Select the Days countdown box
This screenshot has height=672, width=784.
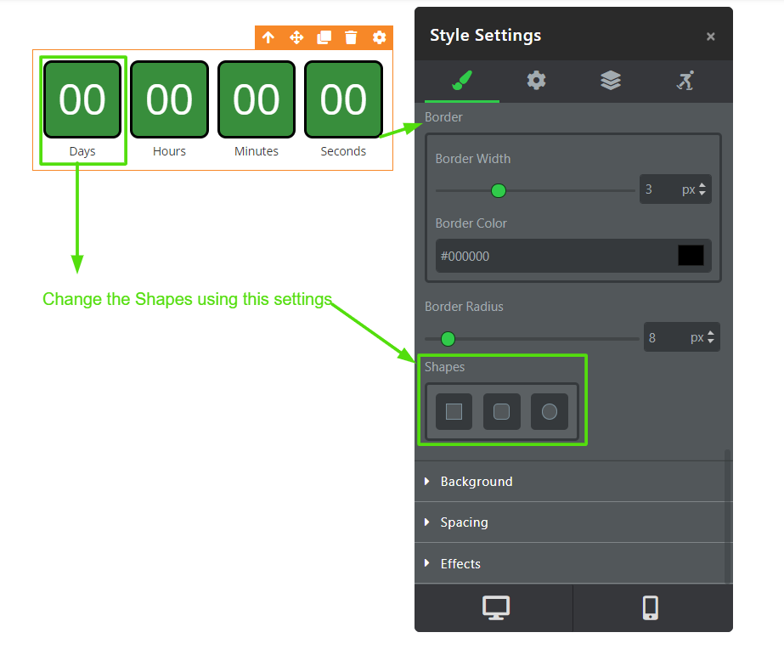pyautogui.click(x=82, y=99)
